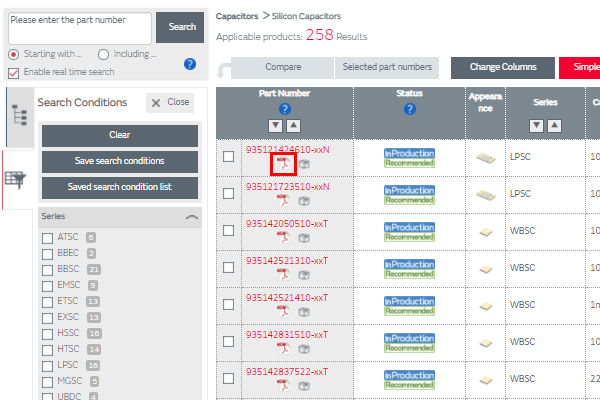Switch to Selected part numbers tab

[x=387, y=67]
